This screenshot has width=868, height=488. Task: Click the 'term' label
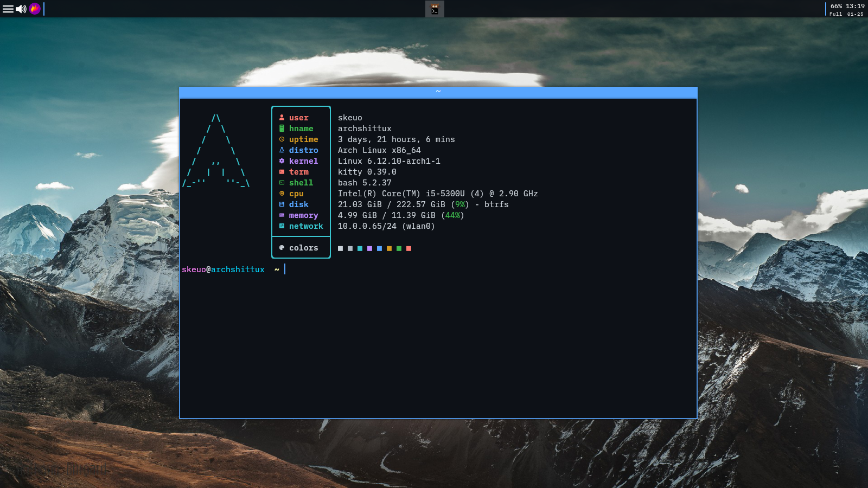(298, 172)
